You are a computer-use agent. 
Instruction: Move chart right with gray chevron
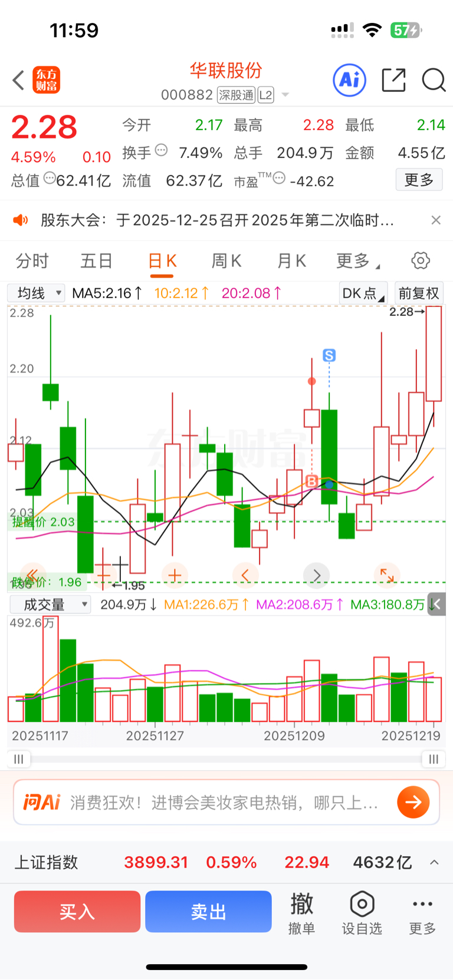pyautogui.click(x=317, y=575)
